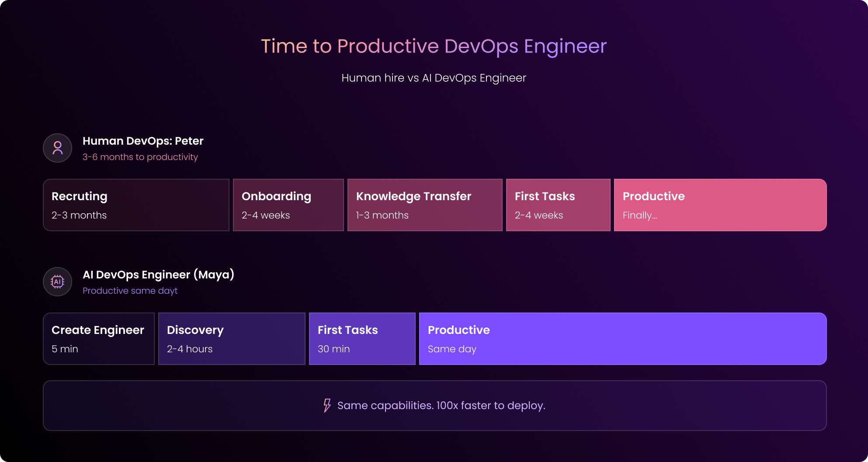Image resolution: width=868 pixels, height=462 pixels.
Task: Click the 3-6 months to productivity text
Action: pyautogui.click(x=140, y=157)
